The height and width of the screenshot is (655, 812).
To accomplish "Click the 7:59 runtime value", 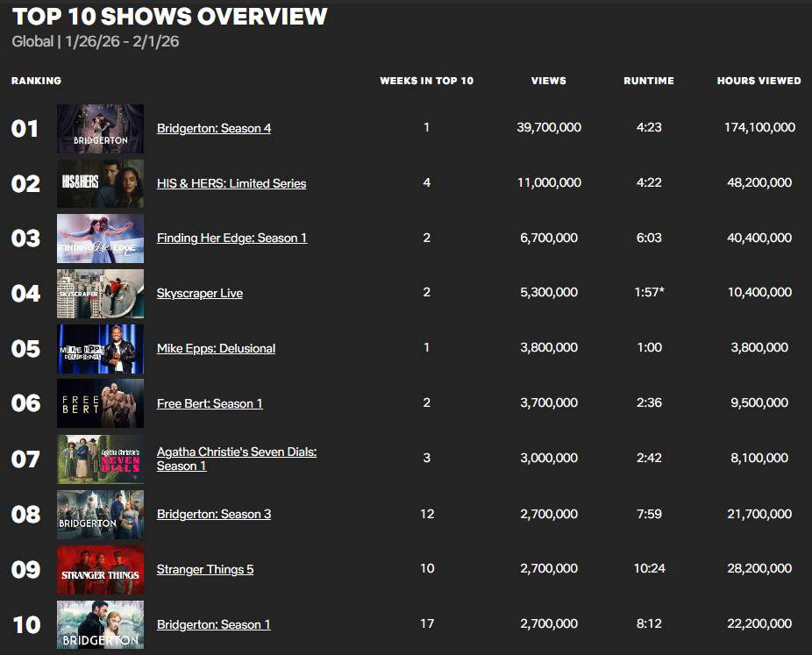I will coord(649,514).
